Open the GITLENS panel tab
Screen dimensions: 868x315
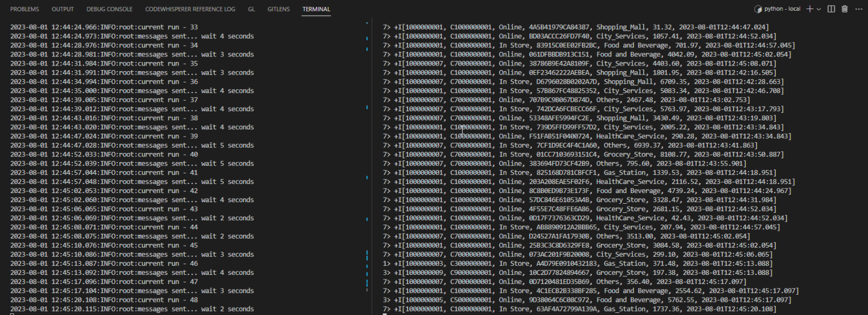[279, 9]
